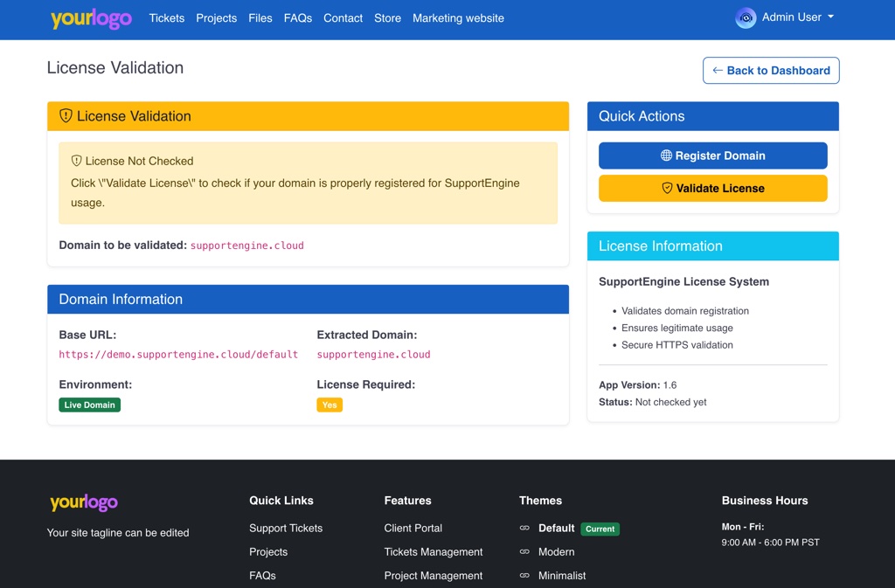This screenshot has width=895, height=588.
Task: Open the Marketing website link
Action: pos(458,18)
